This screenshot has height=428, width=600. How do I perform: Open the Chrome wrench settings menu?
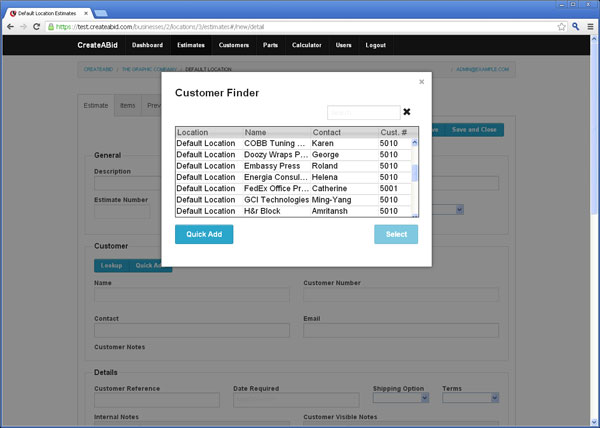[x=590, y=26]
